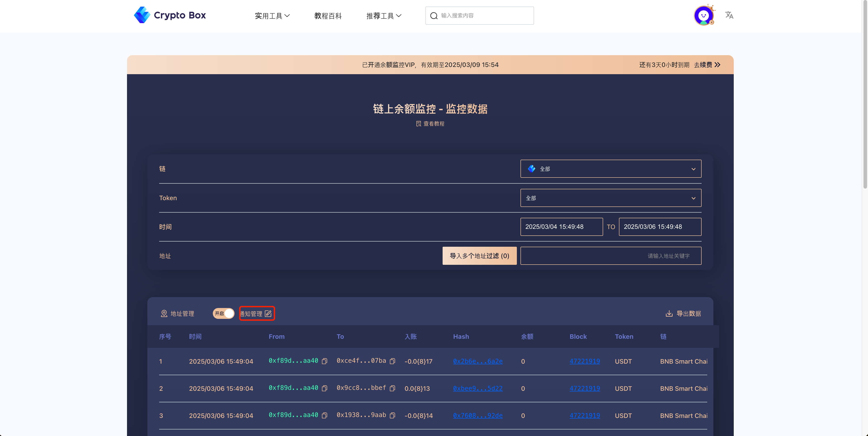Click the Crypto Box logo icon
The width and height of the screenshot is (868, 436).
pos(142,15)
